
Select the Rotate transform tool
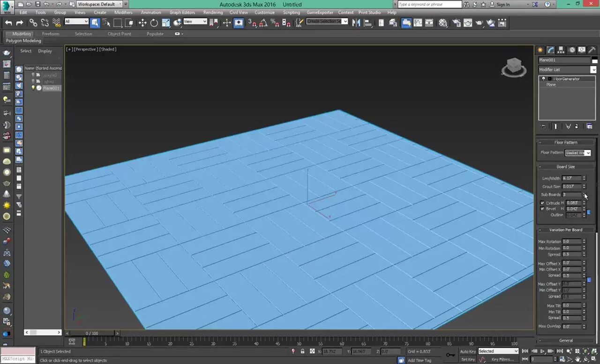(154, 23)
